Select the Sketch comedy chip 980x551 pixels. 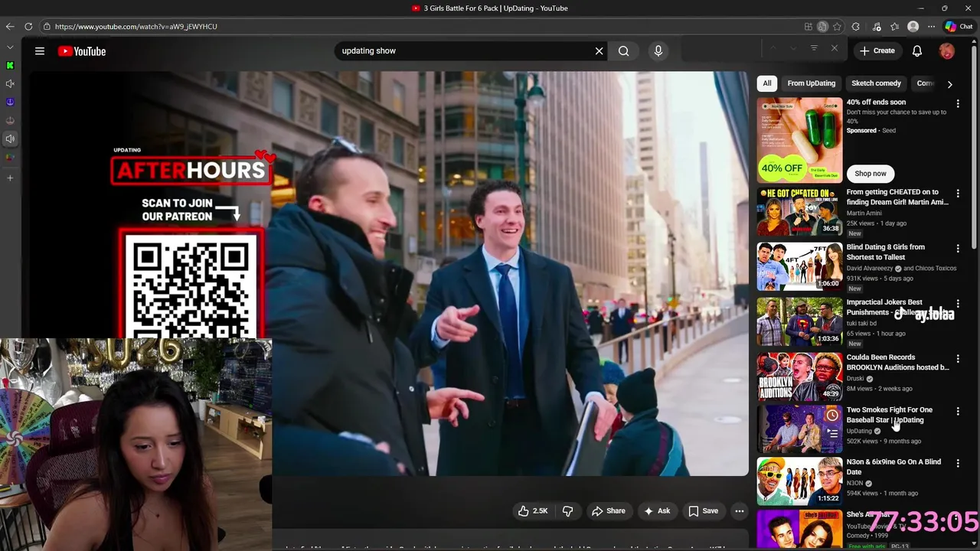click(x=877, y=83)
